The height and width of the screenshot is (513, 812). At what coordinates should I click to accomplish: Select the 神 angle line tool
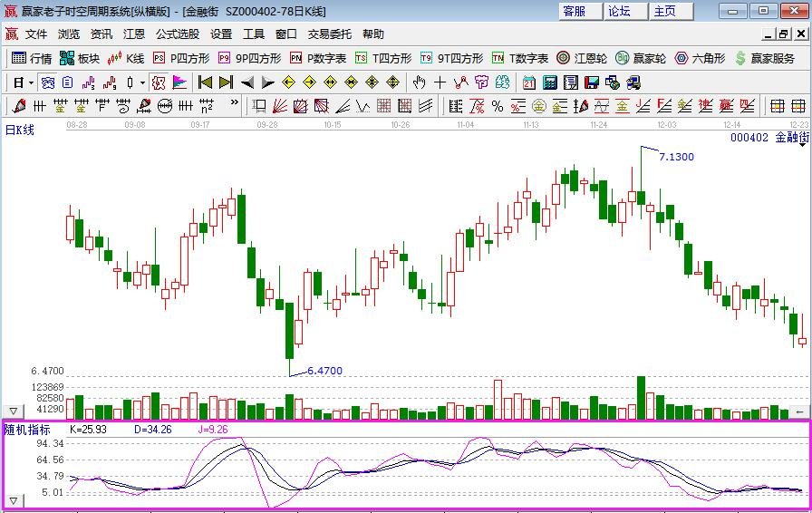[705, 106]
